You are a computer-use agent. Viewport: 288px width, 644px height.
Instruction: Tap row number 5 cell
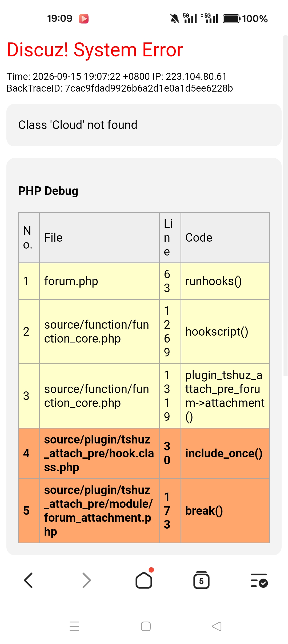click(x=29, y=511)
